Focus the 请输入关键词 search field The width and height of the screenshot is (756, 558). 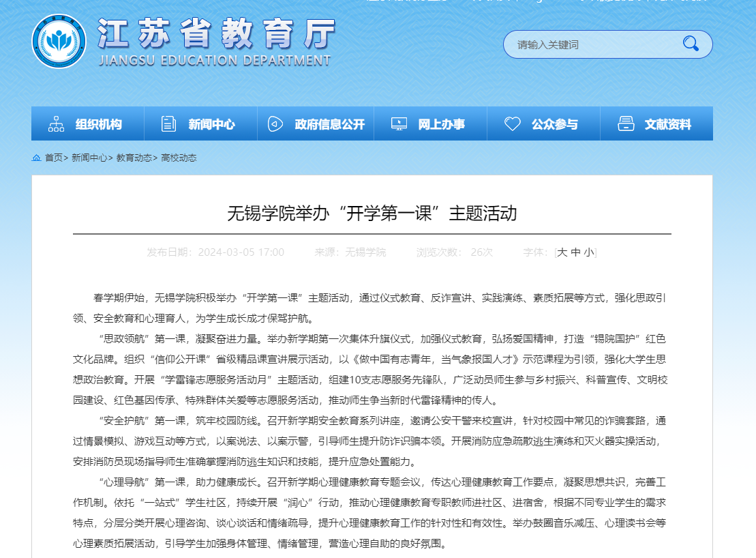point(590,45)
